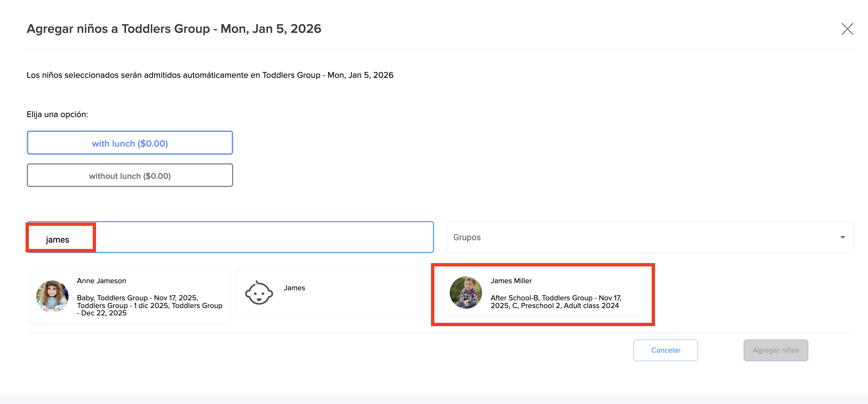Click James Miller's profile photo
This screenshot has height=404, width=868.
click(x=466, y=293)
